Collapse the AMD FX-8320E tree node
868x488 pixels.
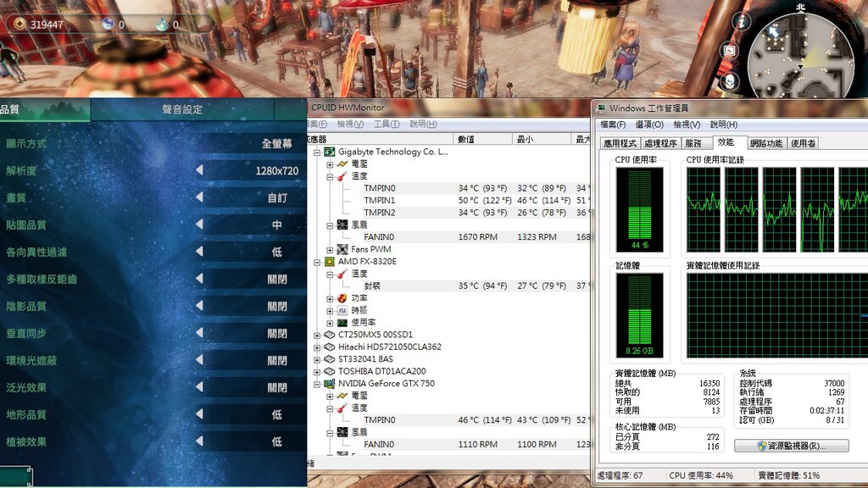[x=317, y=262]
